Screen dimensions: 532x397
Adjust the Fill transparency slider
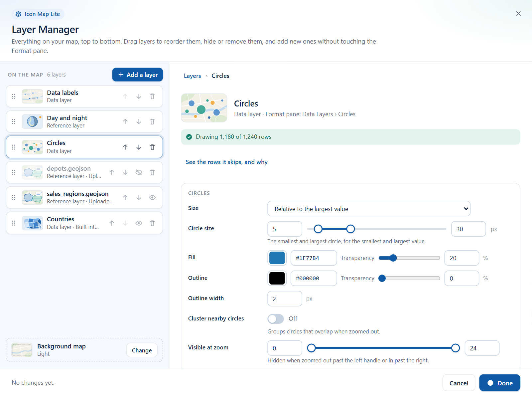(409, 258)
